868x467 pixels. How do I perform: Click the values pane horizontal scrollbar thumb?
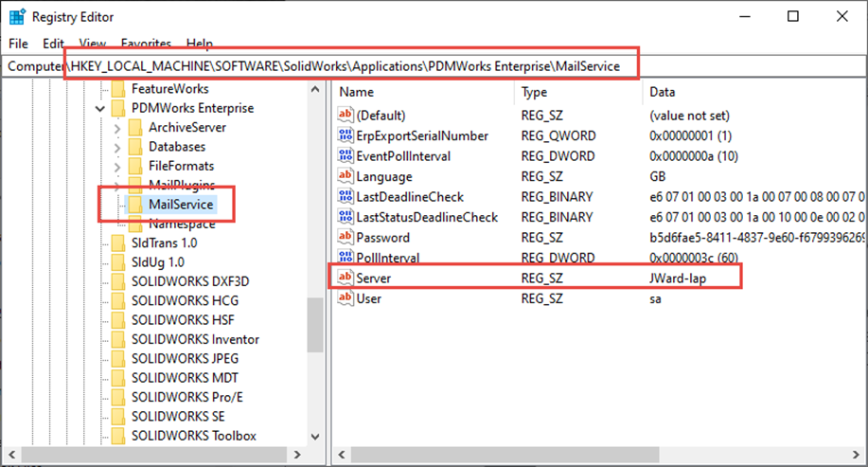pos(505,455)
